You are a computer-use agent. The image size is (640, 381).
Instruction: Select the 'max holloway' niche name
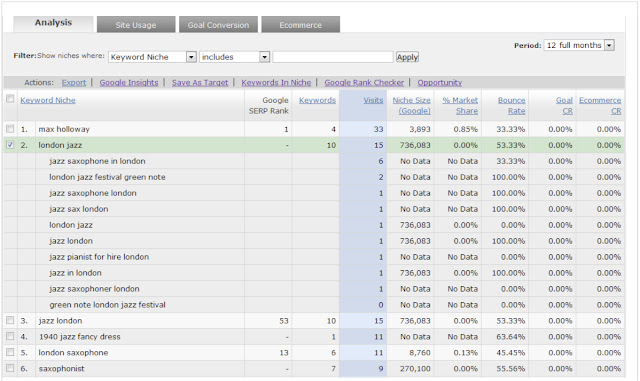(64, 129)
